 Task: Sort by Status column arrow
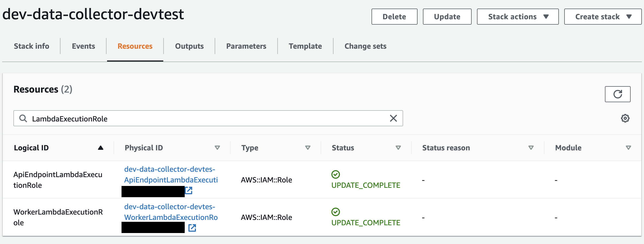pos(398,148)
